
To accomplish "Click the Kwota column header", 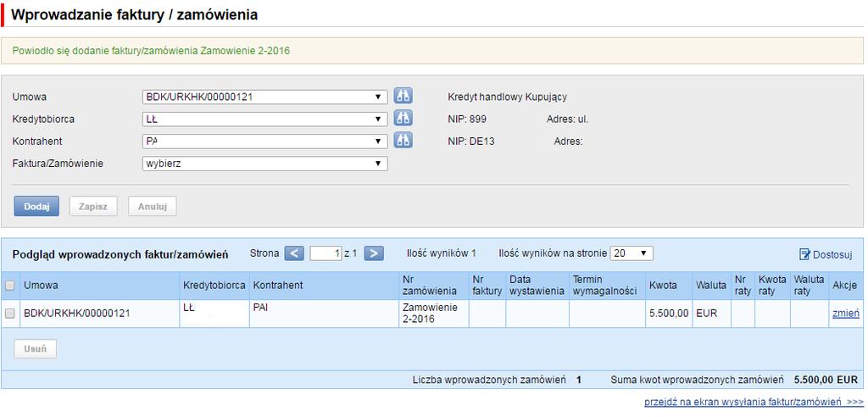I will pyautogui.click(x=664, y=286).
